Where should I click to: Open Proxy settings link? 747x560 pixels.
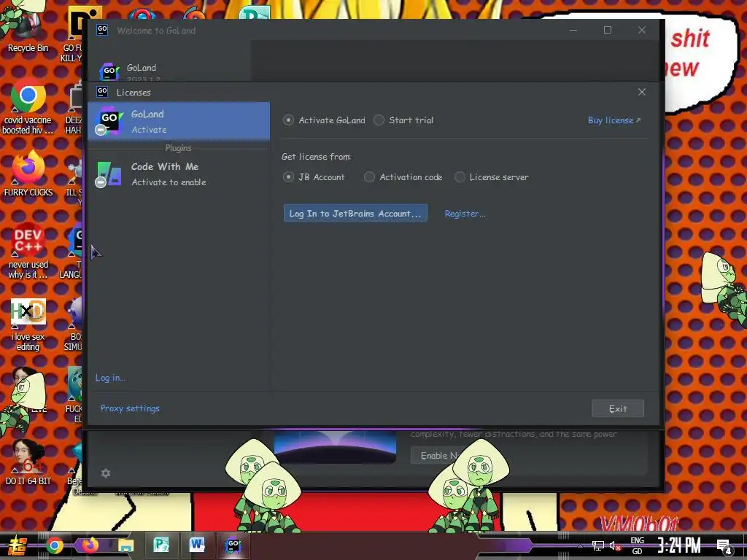click(x=130, y=408)
